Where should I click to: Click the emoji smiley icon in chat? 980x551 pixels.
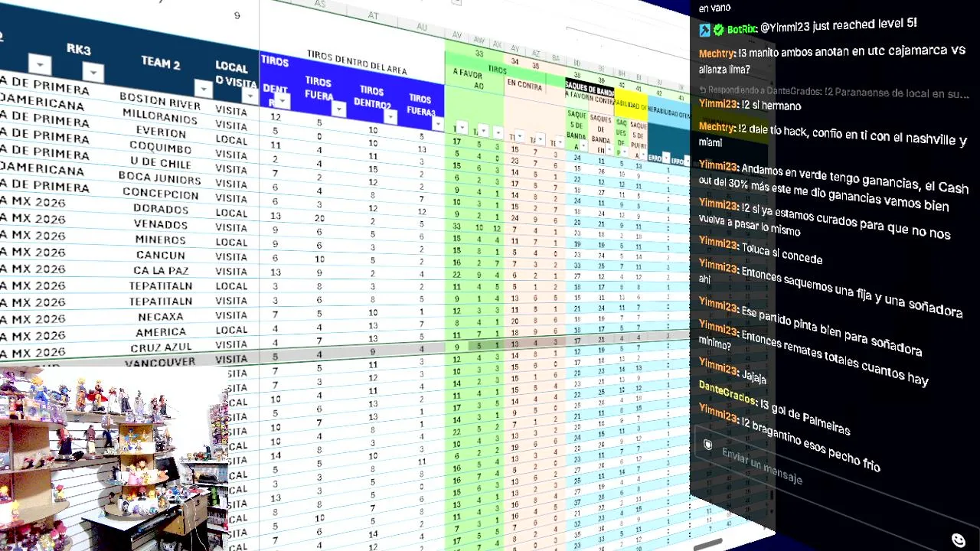[x=958, y=540]
